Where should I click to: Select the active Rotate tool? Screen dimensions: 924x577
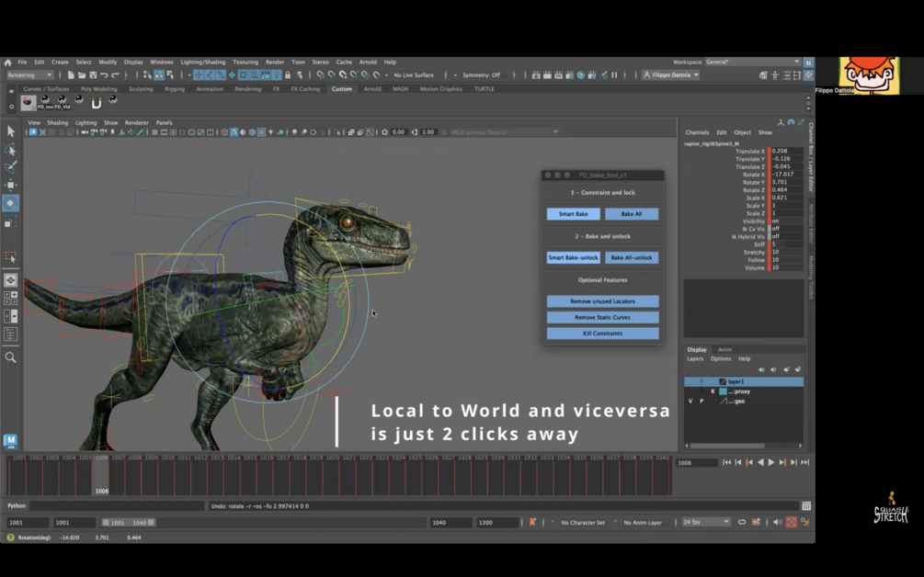click(11, 203)
